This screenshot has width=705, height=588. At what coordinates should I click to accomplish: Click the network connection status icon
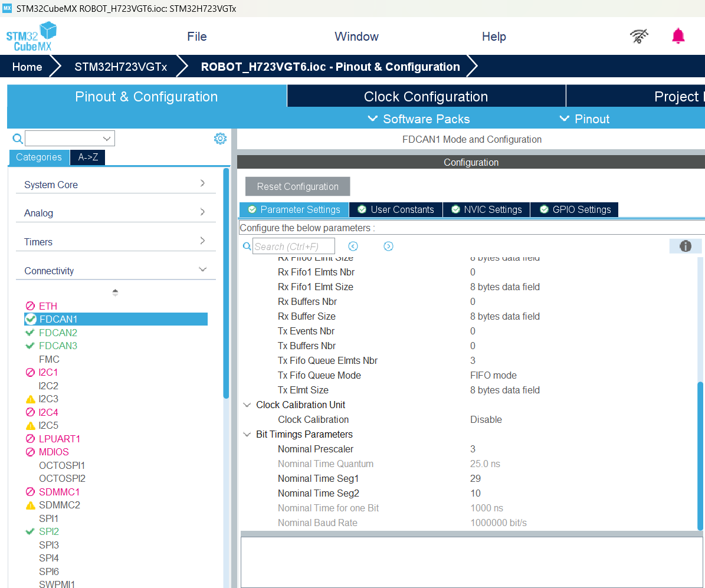click(x=639, y=36)
